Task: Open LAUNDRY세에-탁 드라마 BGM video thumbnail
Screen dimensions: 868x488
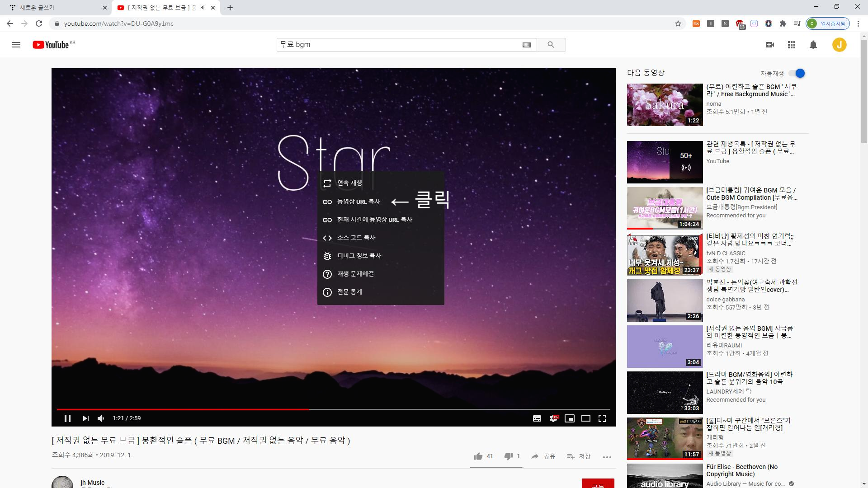Action: (665, 393)
